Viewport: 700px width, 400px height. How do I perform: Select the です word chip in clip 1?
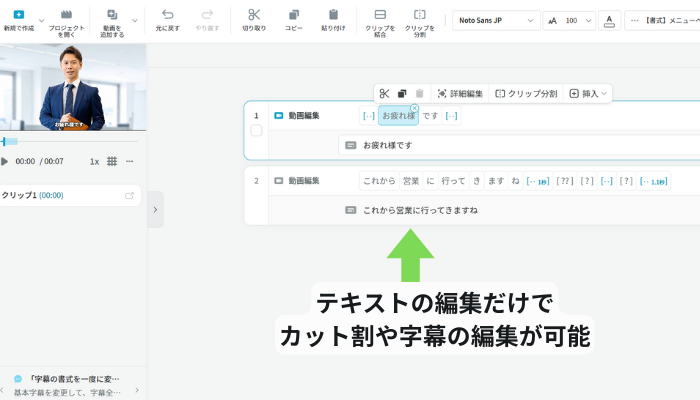[430, 116]
